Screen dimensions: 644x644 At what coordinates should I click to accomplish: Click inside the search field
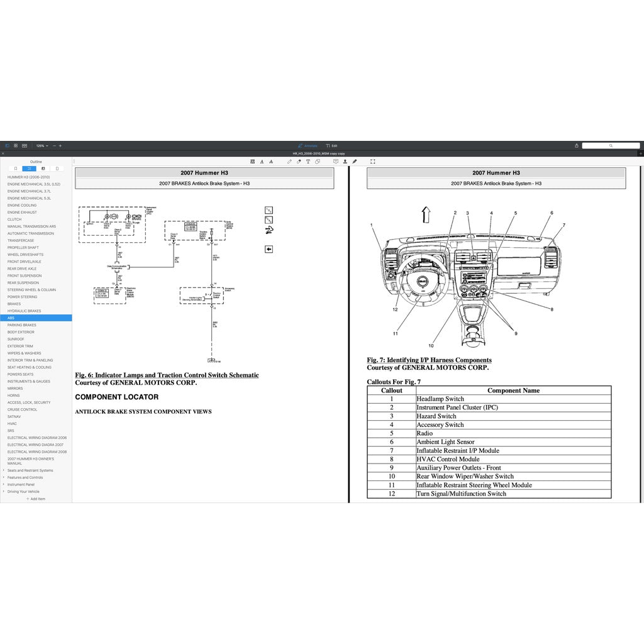(x=611, y=145)
